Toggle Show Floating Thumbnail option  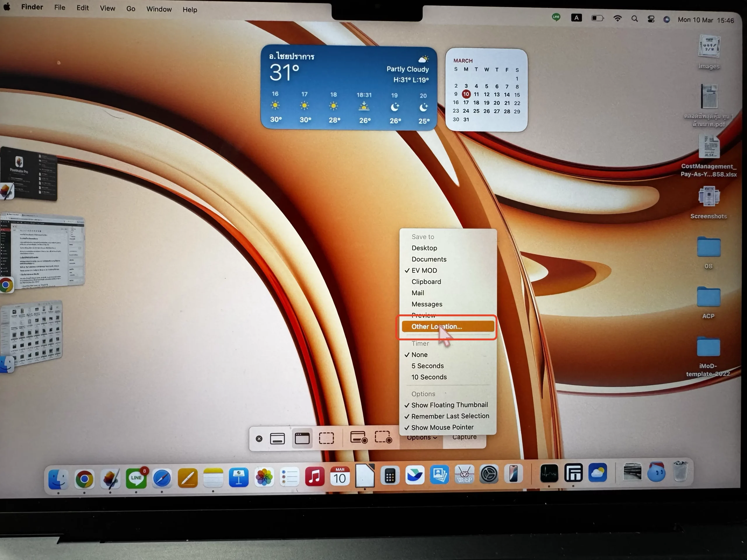click(x=449, y=405)
